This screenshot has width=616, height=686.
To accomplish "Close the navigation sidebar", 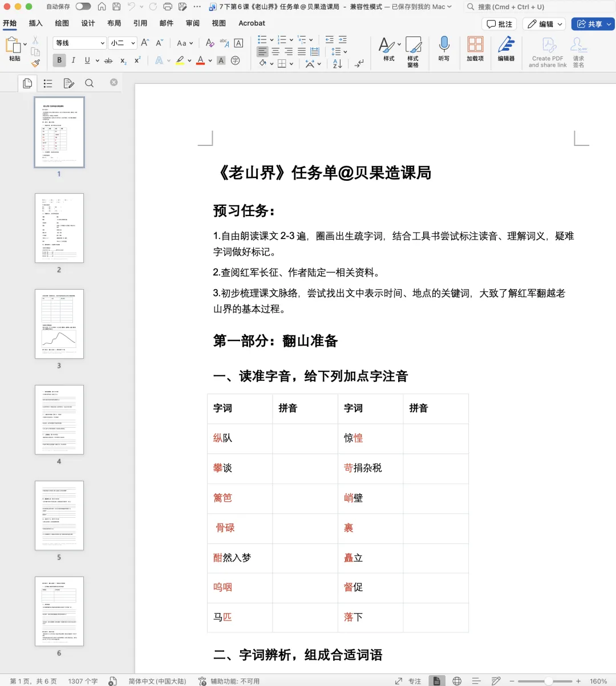I will tap(114, 82).
